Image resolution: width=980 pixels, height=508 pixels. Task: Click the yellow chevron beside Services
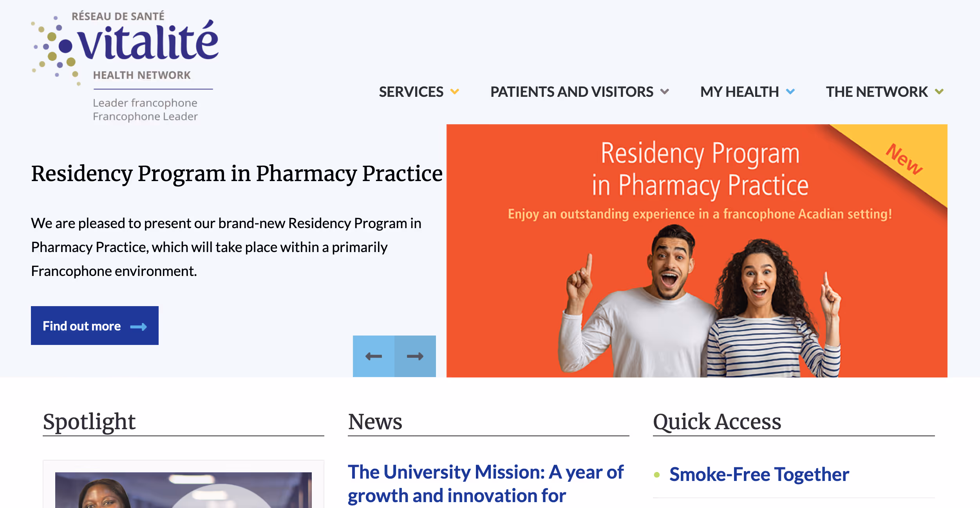pyautogui.click(x=454, y=92)
